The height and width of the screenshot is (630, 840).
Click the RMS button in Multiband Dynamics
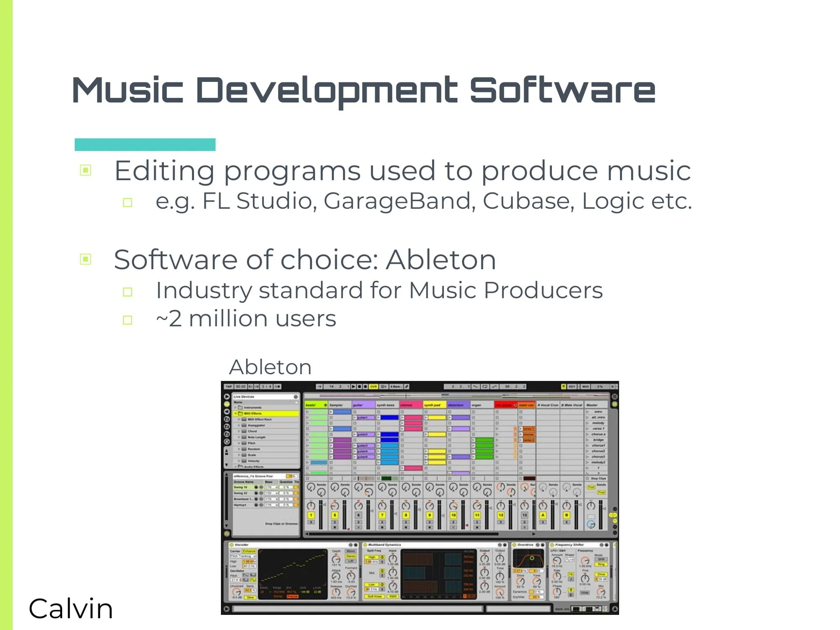(x=392, y=596)
